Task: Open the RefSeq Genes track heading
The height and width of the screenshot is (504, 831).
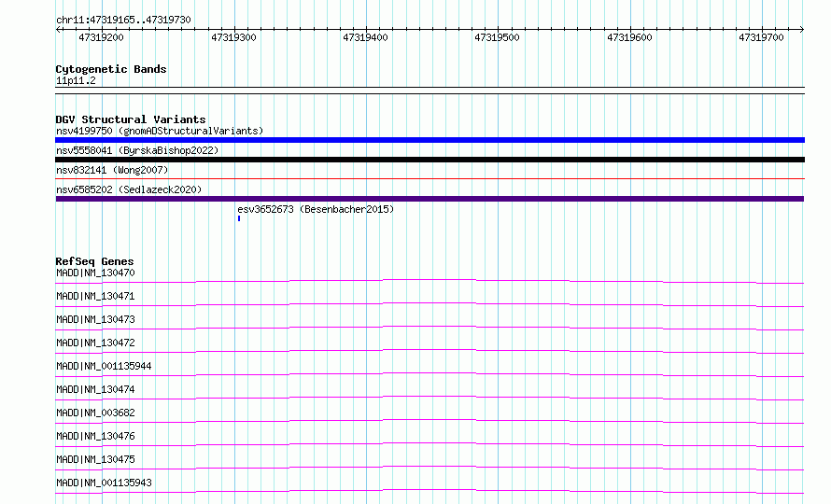Action: point(94,261)
